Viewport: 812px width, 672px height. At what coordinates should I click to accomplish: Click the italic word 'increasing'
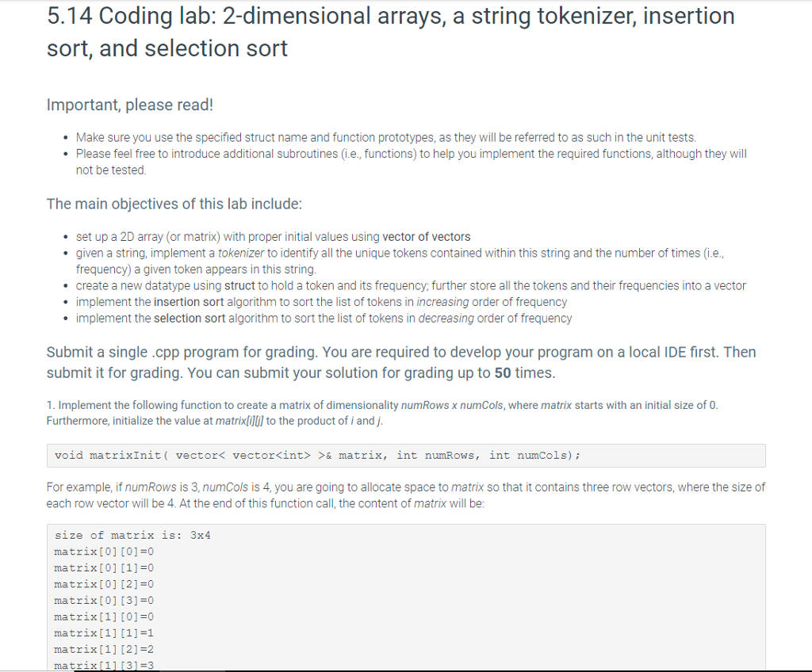[442, 302]
